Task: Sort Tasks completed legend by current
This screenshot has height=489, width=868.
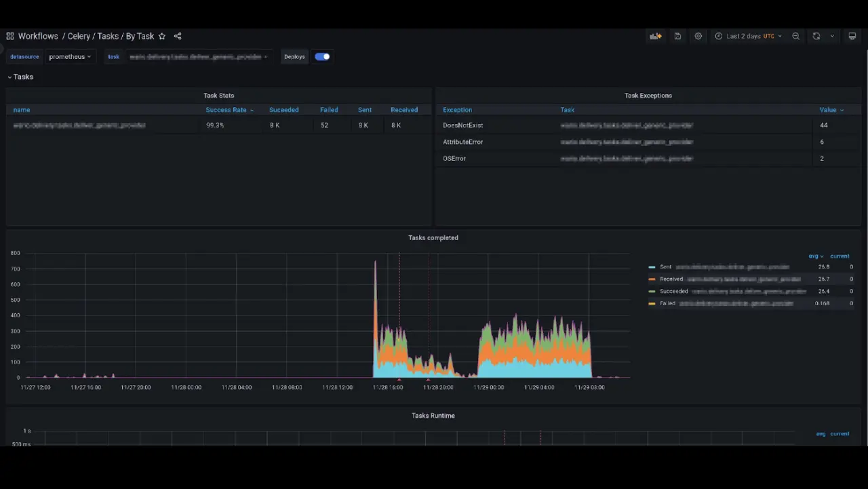Action: (840, 256)
